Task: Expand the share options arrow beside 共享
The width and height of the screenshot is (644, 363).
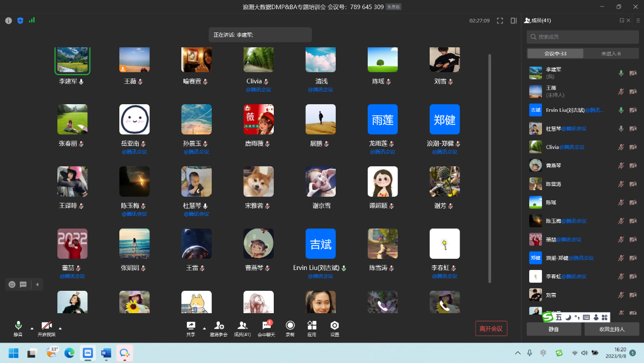Action: click(205, 328)
